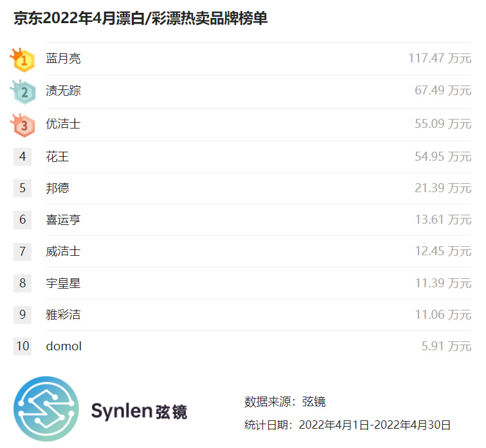
Task: Select brand name 雅彩洁
Action: coord(63,315)
